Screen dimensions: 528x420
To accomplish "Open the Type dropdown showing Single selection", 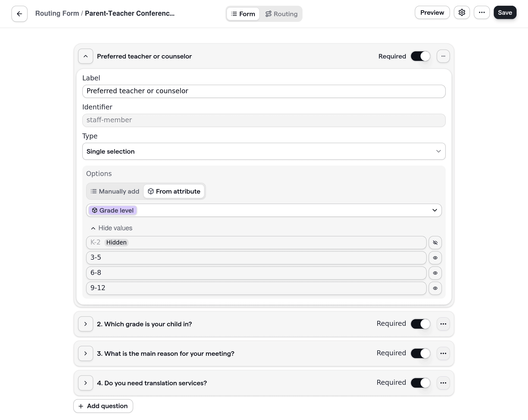I will (x=264, y=151).
